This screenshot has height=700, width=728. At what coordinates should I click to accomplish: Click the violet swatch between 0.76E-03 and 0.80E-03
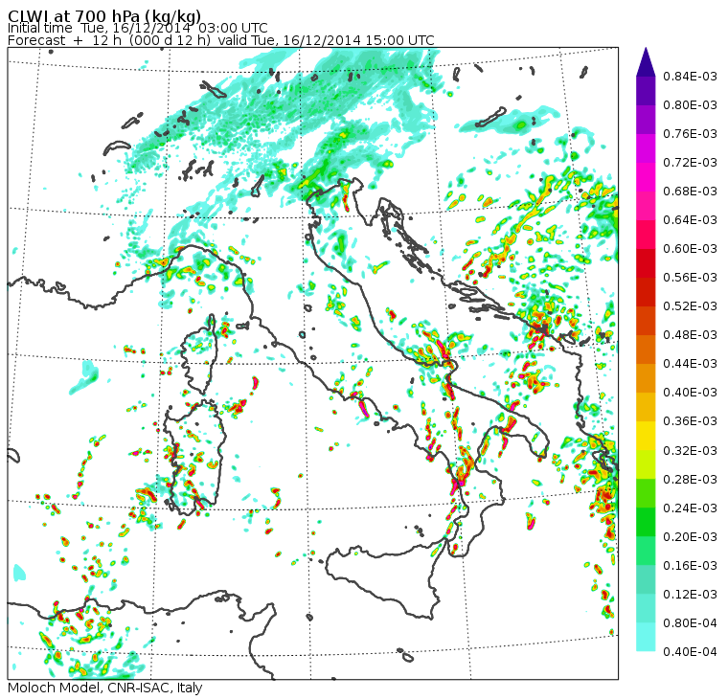point(646,120)
